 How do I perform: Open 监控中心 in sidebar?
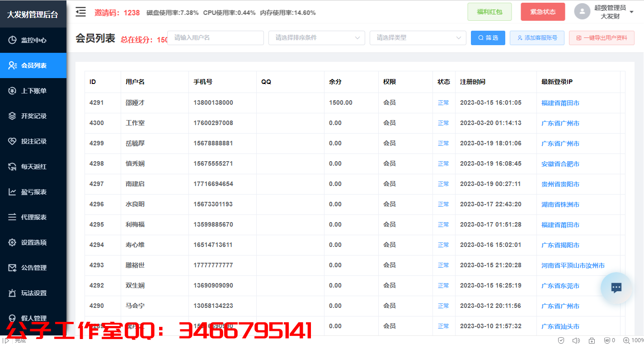[33, 40]
